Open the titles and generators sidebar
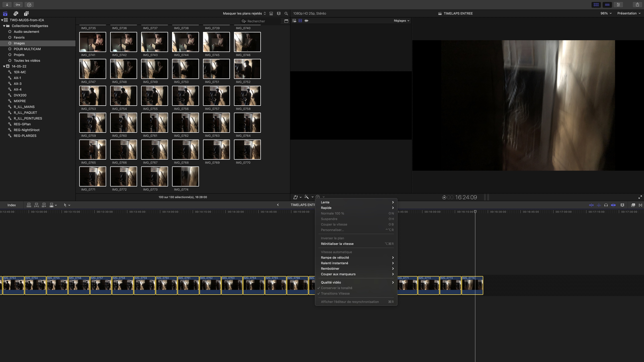The width and height of the screenshot is (644, 362). [26, 13]
